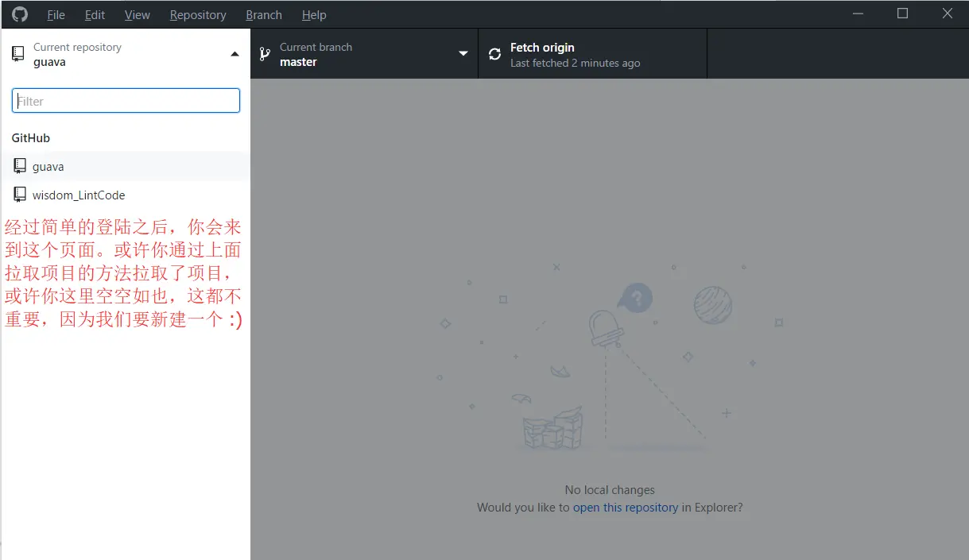This screenshot has width=969, height=560.
Task: Fetch origin from remote
Action: coord(592,54)
